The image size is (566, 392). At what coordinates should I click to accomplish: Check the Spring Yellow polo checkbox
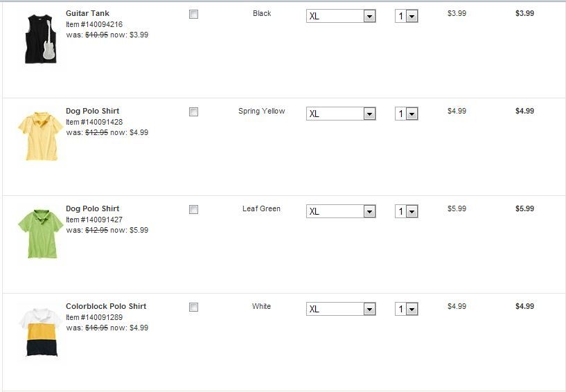click(194, 112)
